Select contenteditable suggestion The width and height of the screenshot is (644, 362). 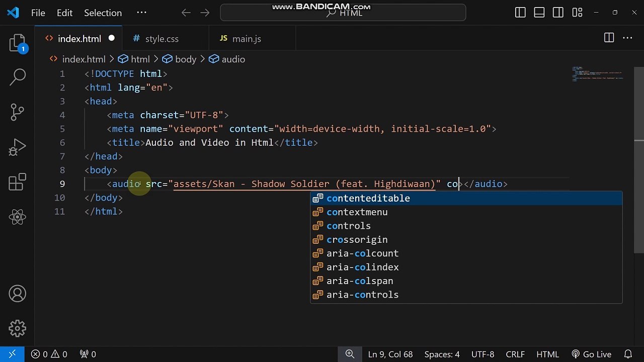[x=466, y=198]
